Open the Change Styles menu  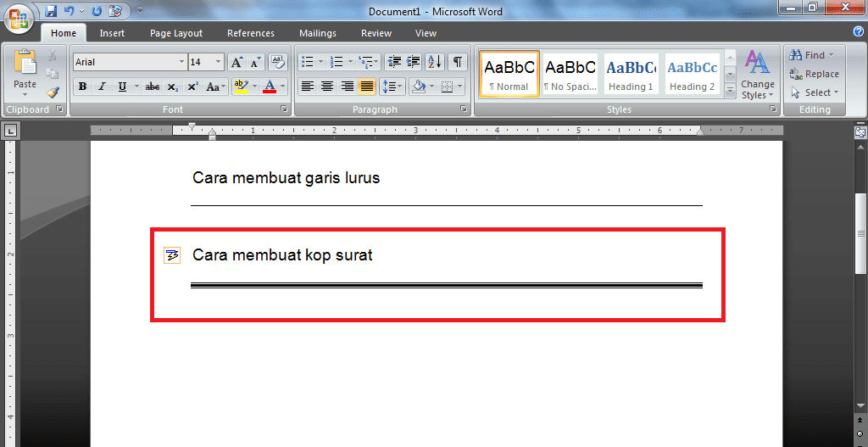[757, 75]
